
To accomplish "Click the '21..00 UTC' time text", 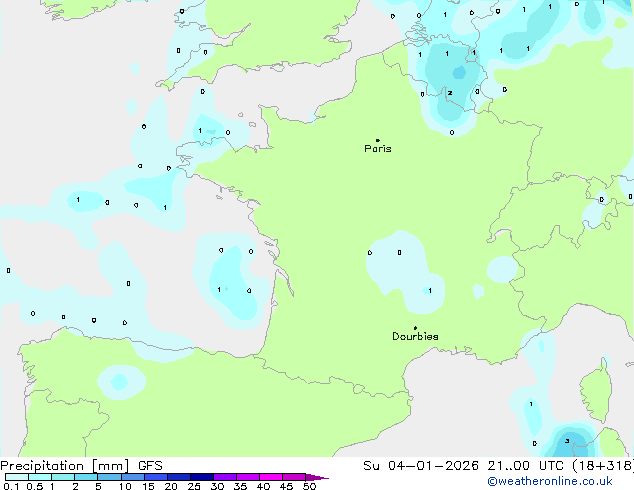I will [525, 466].
